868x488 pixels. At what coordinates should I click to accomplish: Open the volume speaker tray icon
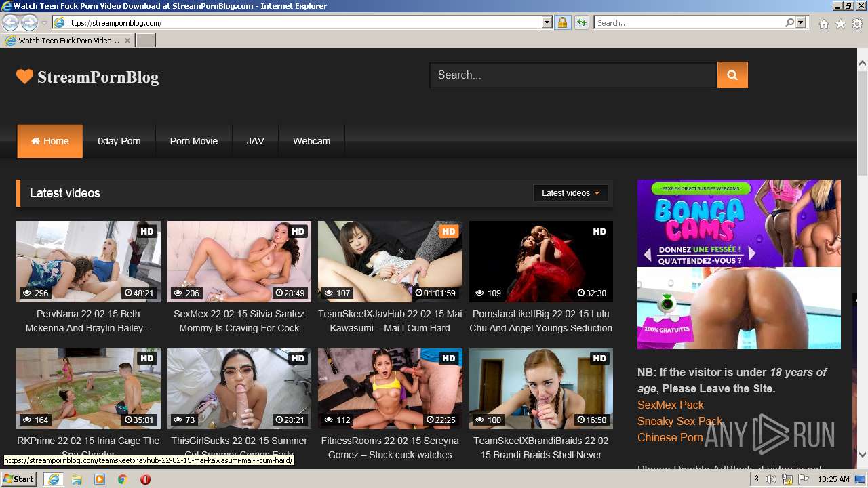tap(771, 479)
